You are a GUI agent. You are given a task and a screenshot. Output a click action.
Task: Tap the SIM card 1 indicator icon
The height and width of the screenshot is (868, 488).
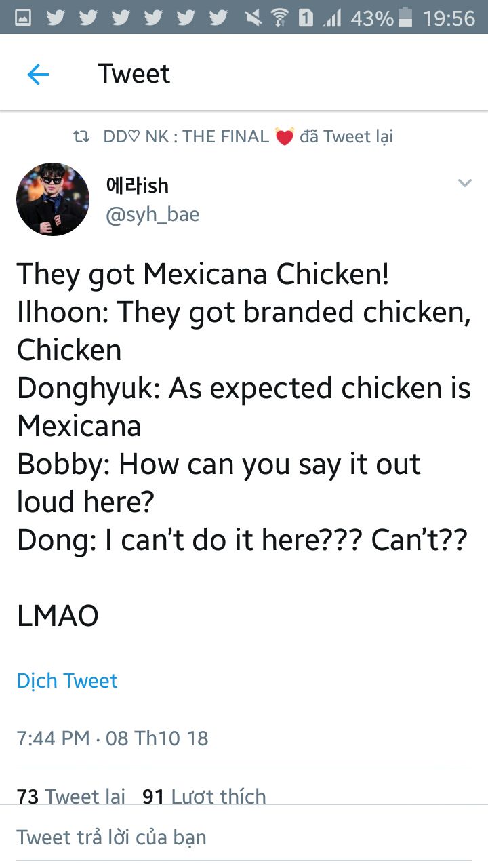pyautogui.click(x=306, y=18)
